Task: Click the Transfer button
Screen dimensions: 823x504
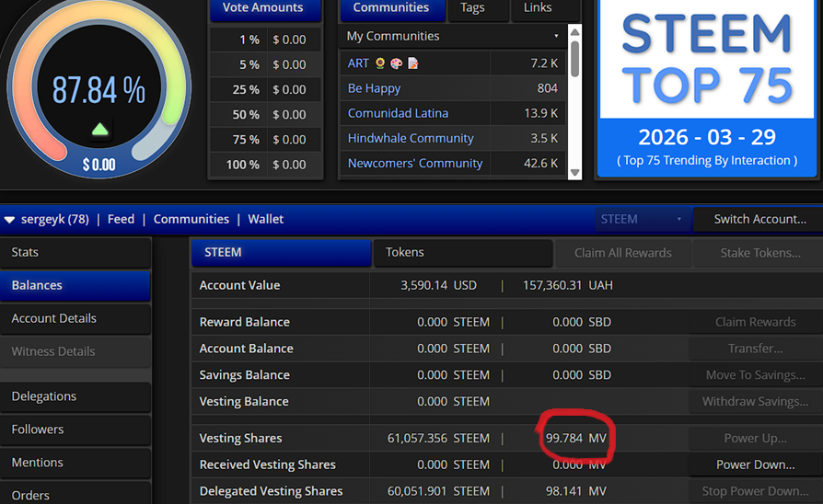Action: coord(755,349)
